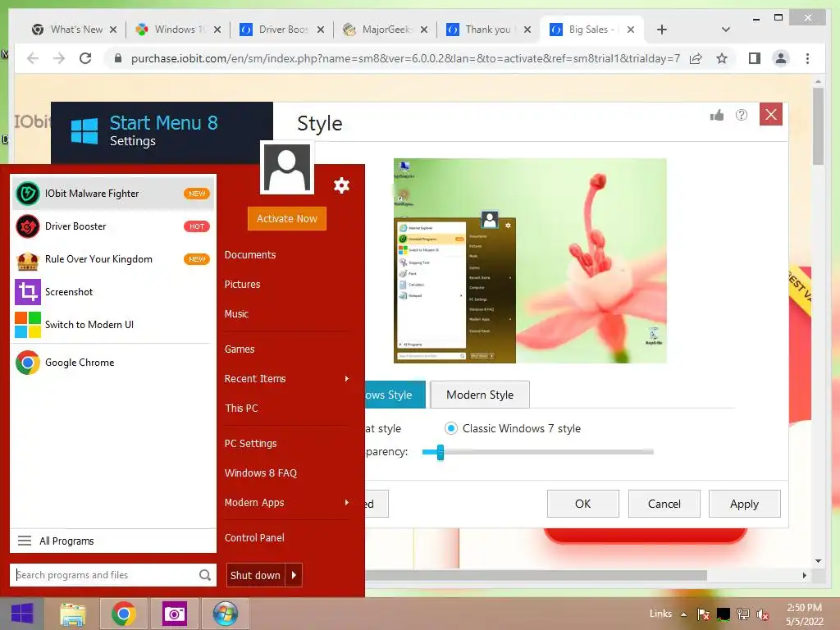Expand Recent Items submenu arrow
The image size is (840, 630).
click(x=347, y=379)
